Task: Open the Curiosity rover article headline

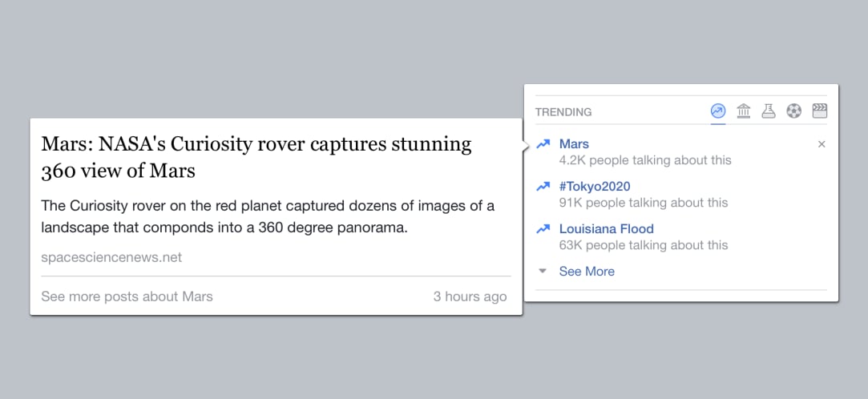Action: click(x=256, y=158)
